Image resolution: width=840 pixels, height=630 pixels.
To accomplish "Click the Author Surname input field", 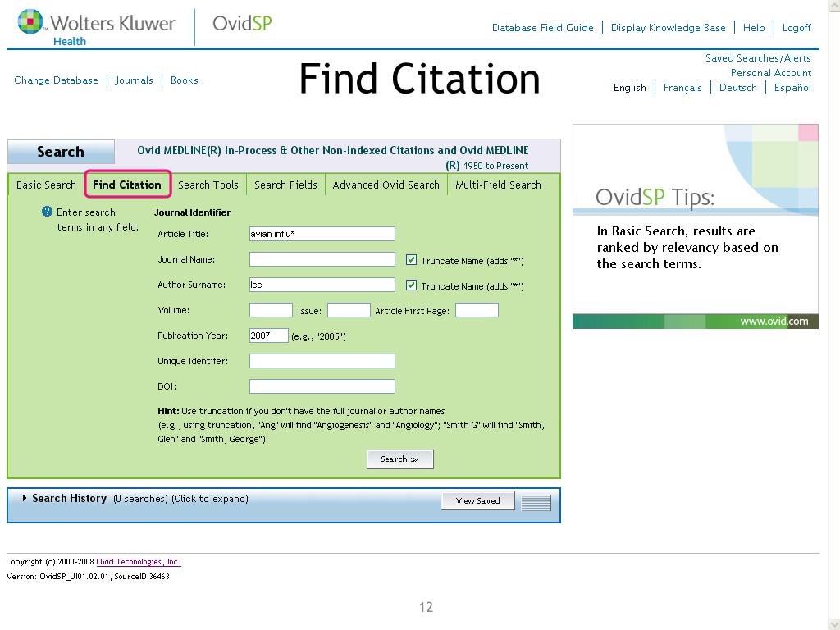I will pos(322,285).
